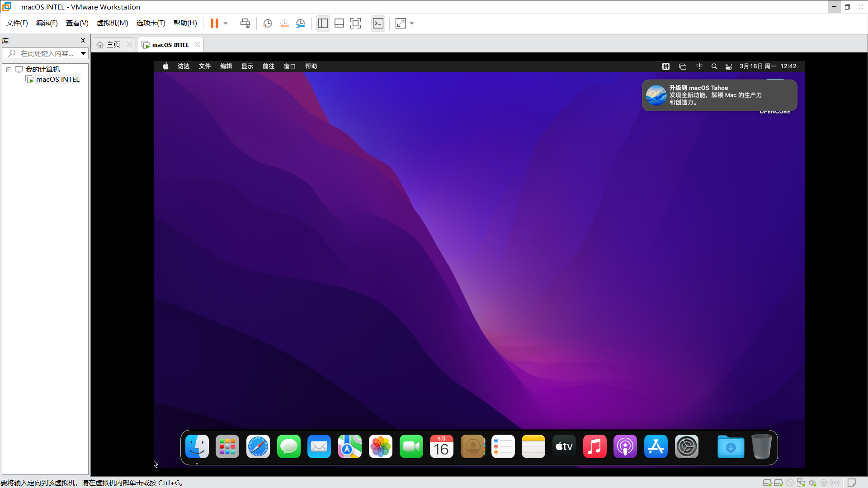Switch to the 主页 tab
The image size is (868, 488).
pyautogui.click(x=113, y=44)
